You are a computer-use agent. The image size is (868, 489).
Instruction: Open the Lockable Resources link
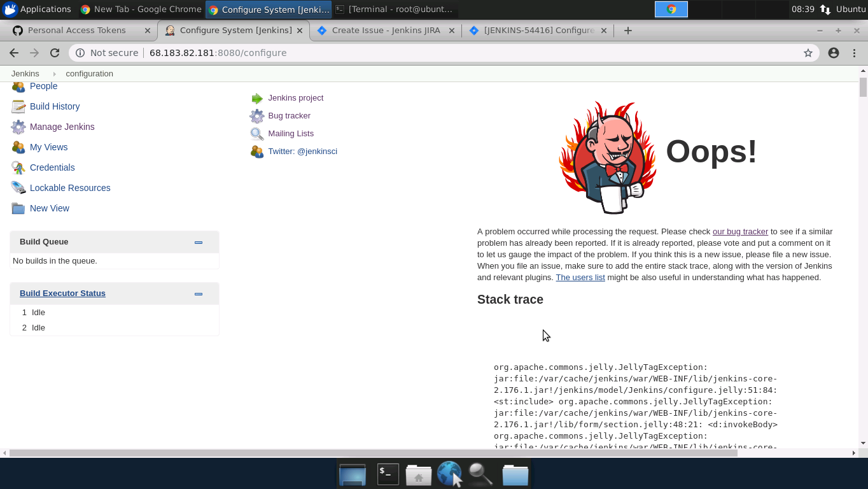(x=70, y=188)
